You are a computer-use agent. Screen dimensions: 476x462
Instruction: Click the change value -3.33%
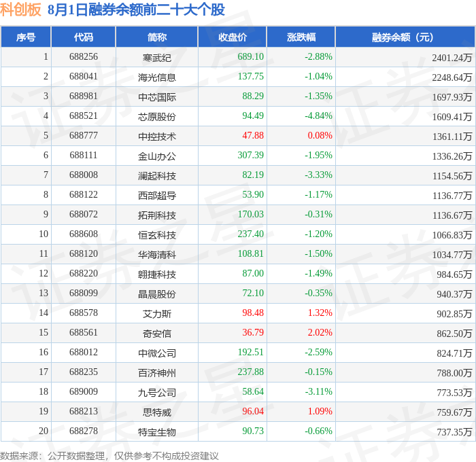pos(318,175)
